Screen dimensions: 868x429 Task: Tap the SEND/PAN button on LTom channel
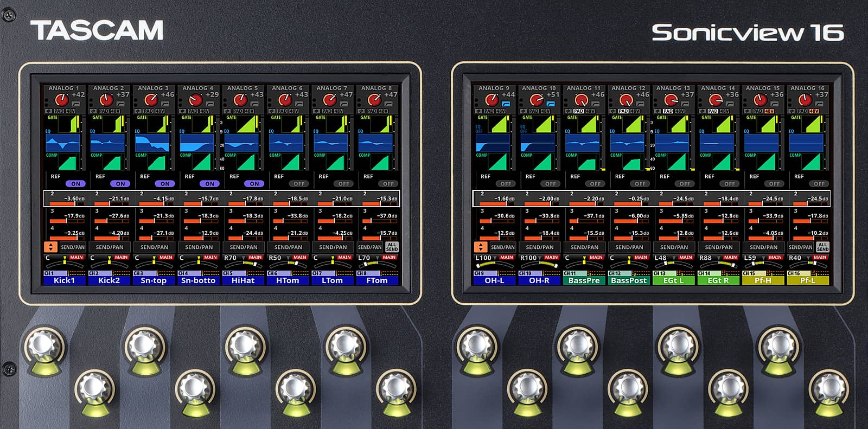(x=333, y=247)
